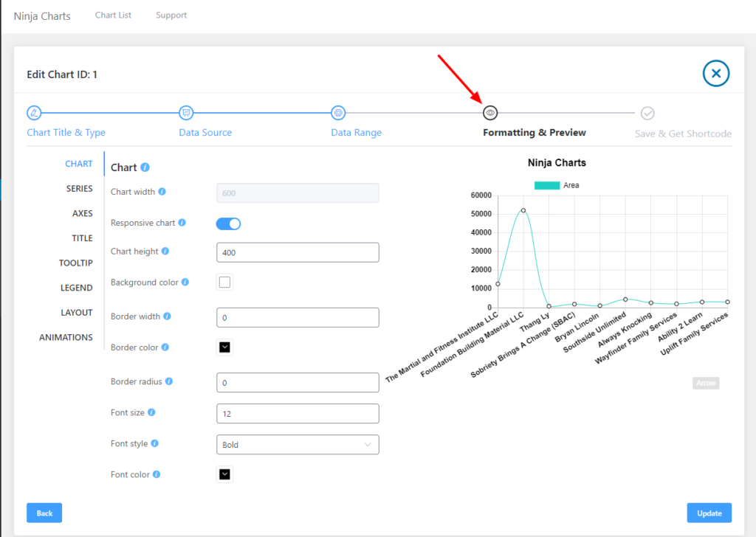The height and width of the screenshot is (537, 756).
Task: Click the info icon beside Chart width
Action: [x=162, y=192]
